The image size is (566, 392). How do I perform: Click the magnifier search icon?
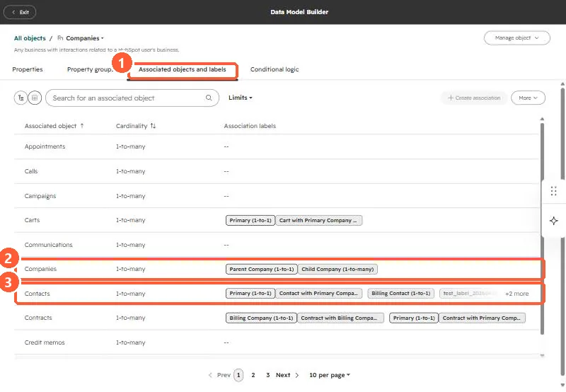tap(209, 98)
